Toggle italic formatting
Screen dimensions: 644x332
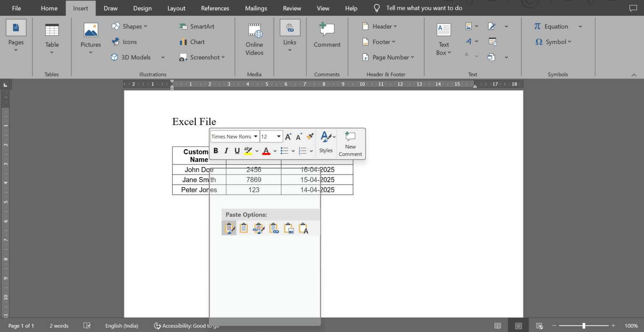pos(226,151)
